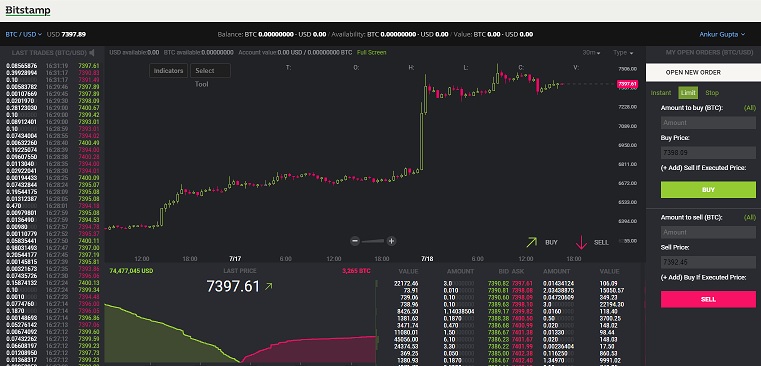
Task: Switch to the Stop order tab
Action: pyautogui.click(x=712, y=93)
